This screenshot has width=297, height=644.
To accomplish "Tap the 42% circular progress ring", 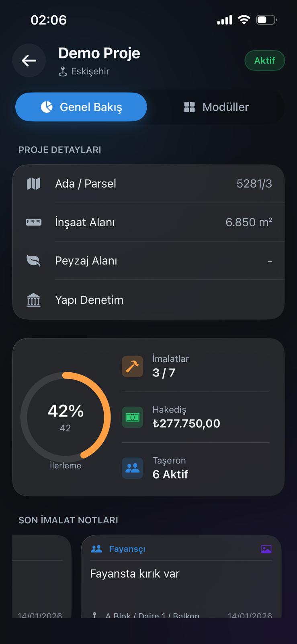I will [x=66, y=417].
